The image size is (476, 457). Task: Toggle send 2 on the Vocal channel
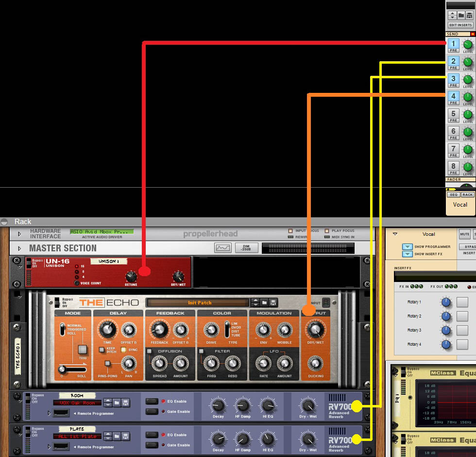[453, 61]
